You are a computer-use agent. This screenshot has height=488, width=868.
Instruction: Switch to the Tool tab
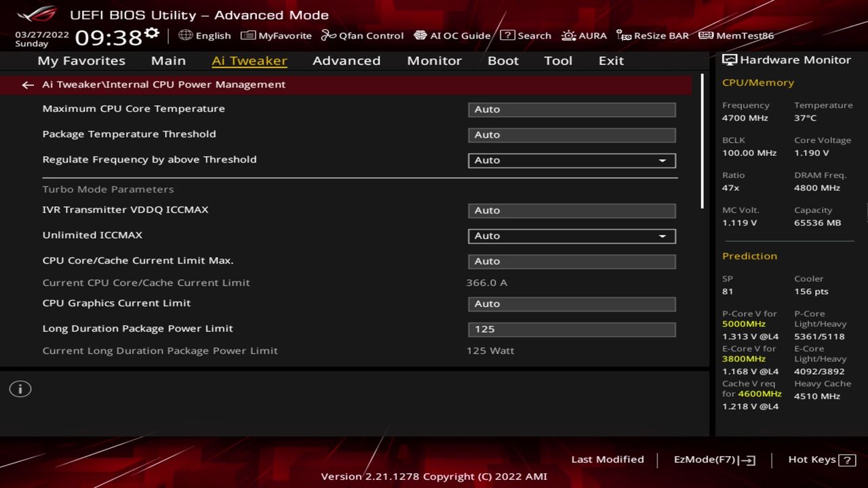tap(558, 60)
